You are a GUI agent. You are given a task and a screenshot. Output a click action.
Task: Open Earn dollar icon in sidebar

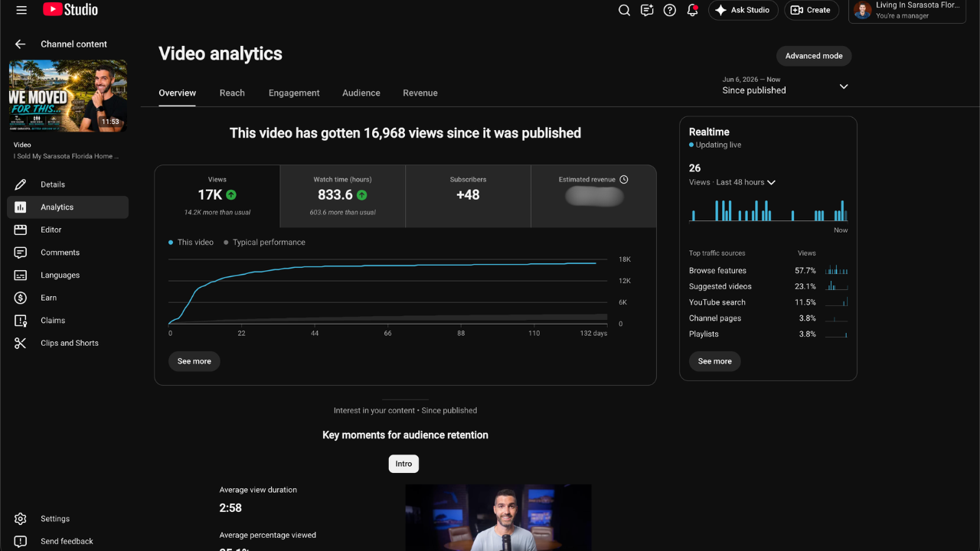point(21,298)
